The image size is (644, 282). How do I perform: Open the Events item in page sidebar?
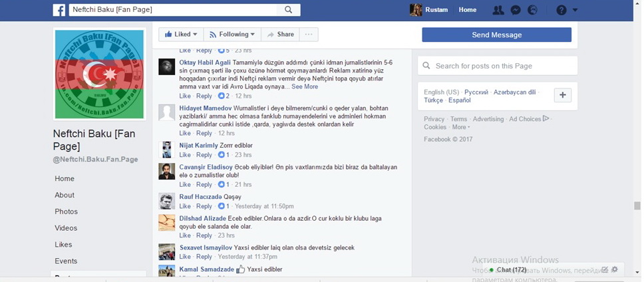[66, 261]
